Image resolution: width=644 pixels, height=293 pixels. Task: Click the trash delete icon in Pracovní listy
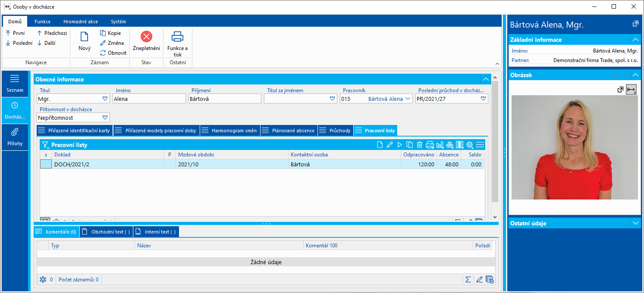coord(419,145)
